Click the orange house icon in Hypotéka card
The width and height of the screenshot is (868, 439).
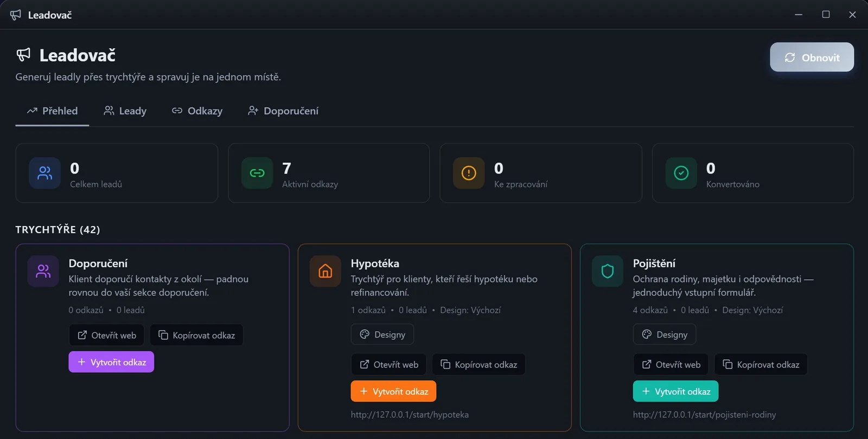click(325, 271)
